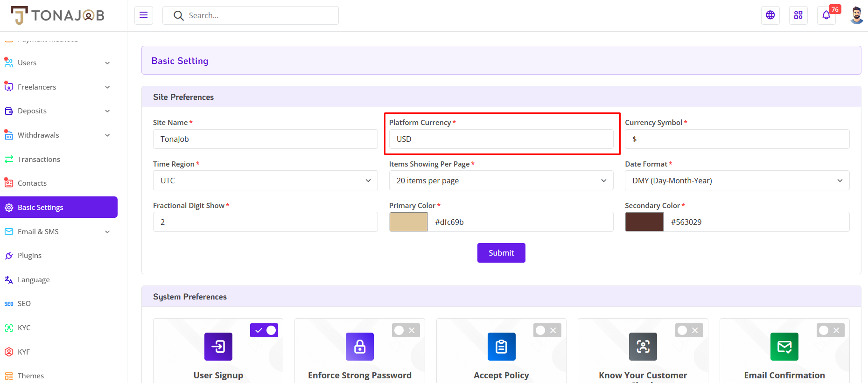868x383 pixels.
Task: Click the Withdrawals bank icon
Action: pyautogui.click(x=9, y=135)
